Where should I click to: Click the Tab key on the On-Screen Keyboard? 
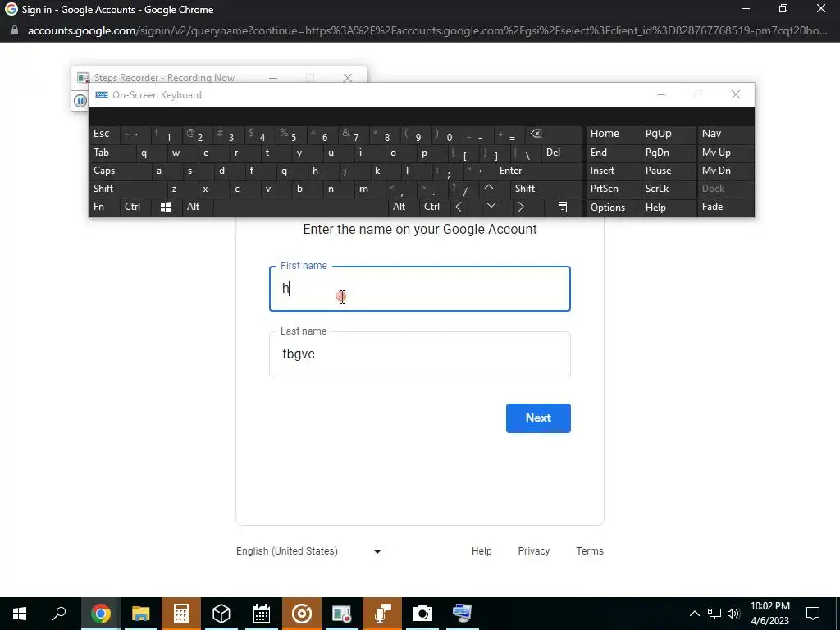112,153
